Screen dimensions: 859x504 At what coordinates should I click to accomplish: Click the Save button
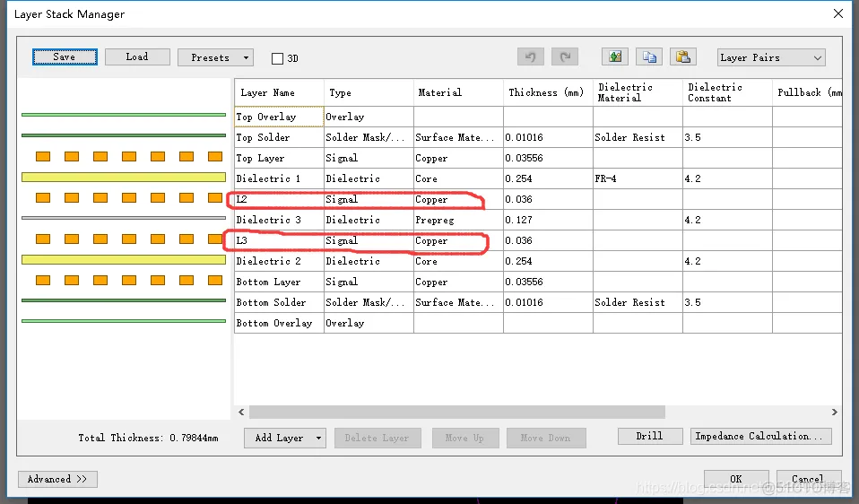[x=65, y=57]
